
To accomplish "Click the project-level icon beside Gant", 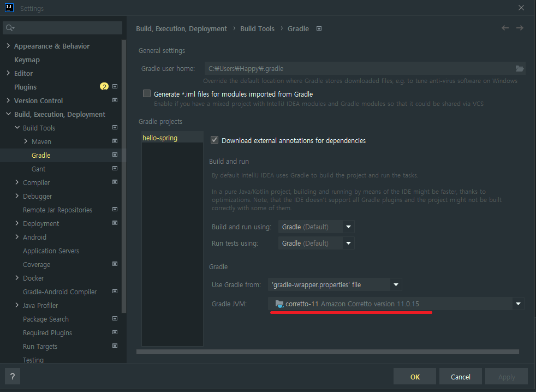I will pyautogui.click(x=115, y=169).
